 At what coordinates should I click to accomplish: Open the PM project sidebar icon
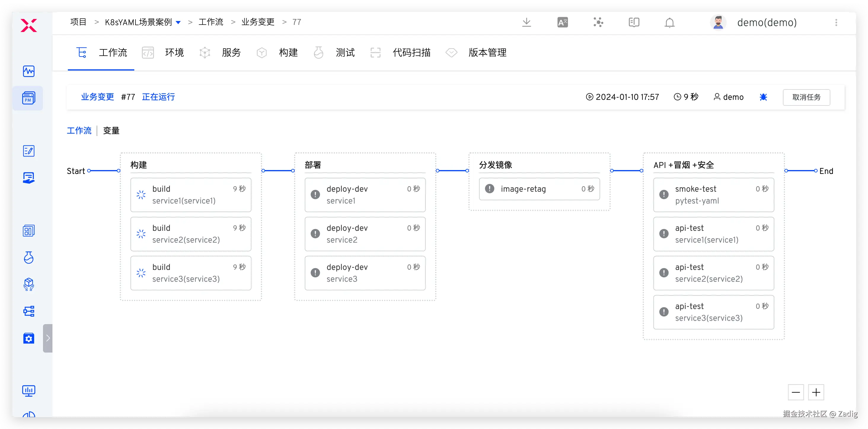[x=28, y=98]
